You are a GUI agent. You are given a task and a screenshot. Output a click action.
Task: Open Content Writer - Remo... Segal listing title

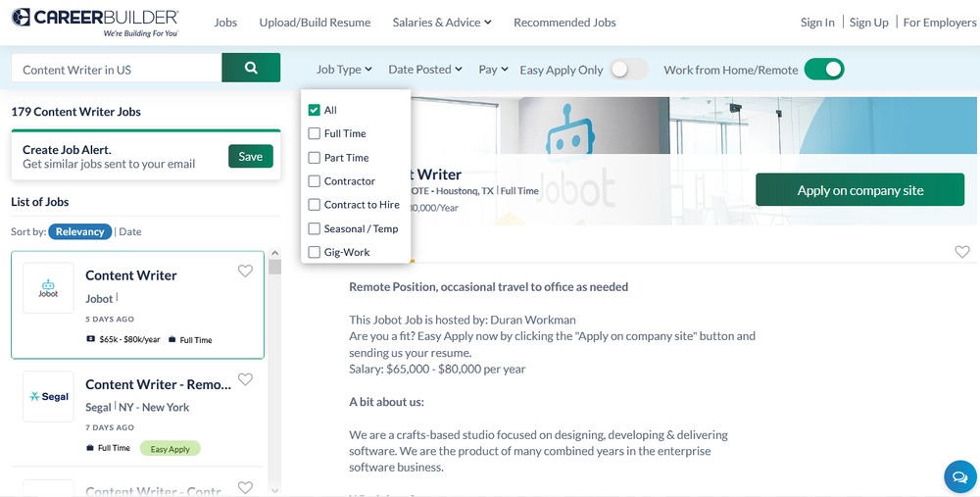tap(159, 384)
